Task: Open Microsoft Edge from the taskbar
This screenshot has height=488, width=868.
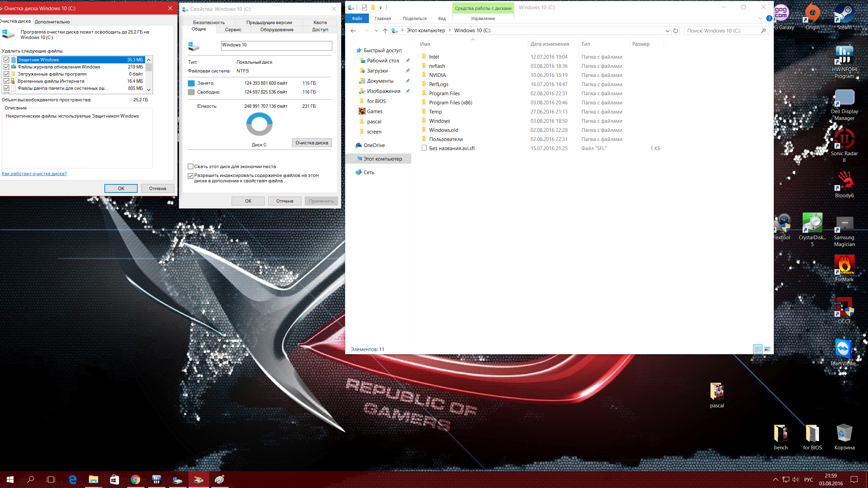Action: pyautogui.click(x=73, y=480)
